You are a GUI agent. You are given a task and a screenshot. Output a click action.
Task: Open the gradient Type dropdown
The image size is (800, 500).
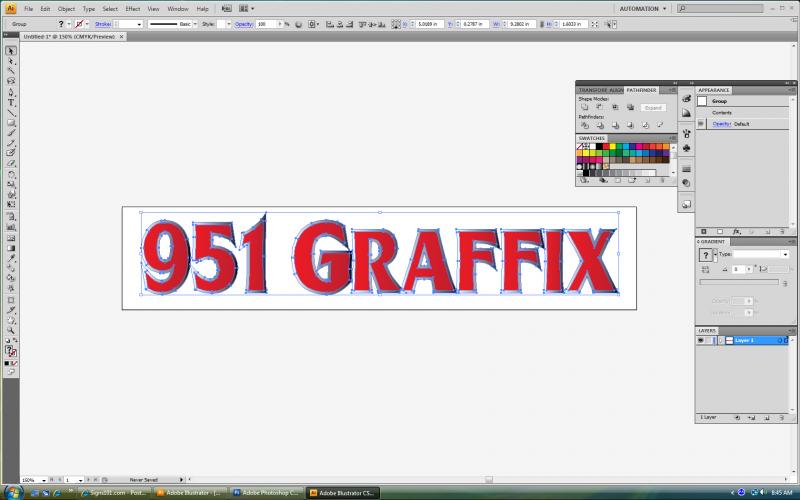[785, 254]
